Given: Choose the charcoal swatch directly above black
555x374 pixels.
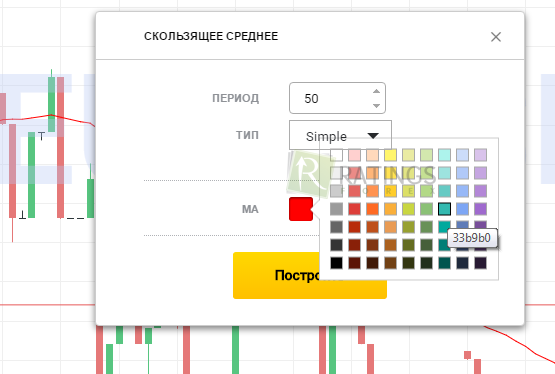Looking at the screenshot, I should 336,245.
